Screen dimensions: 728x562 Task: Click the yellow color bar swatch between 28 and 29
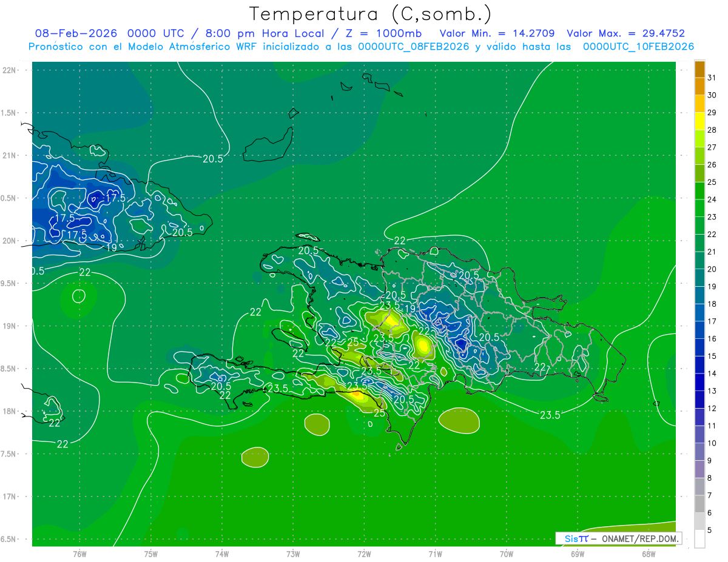click(x=699, y=121)
